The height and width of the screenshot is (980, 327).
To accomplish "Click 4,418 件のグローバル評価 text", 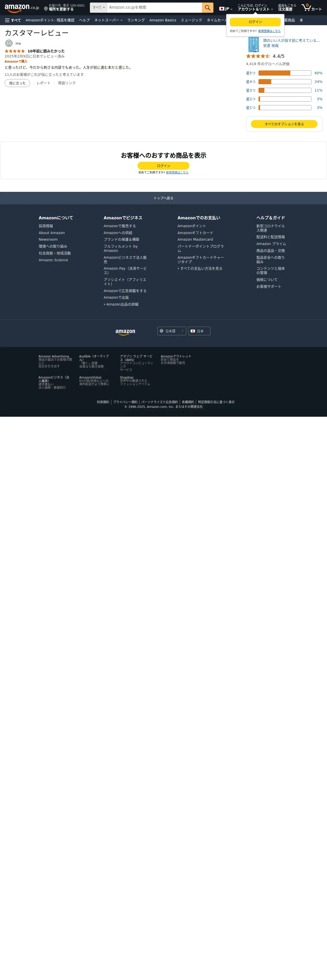I will point(268,64).
